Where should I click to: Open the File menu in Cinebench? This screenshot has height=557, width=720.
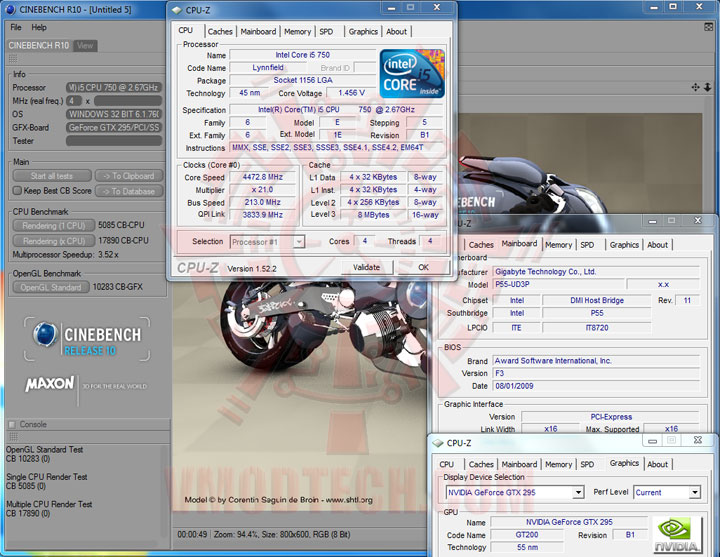[15, 27]
